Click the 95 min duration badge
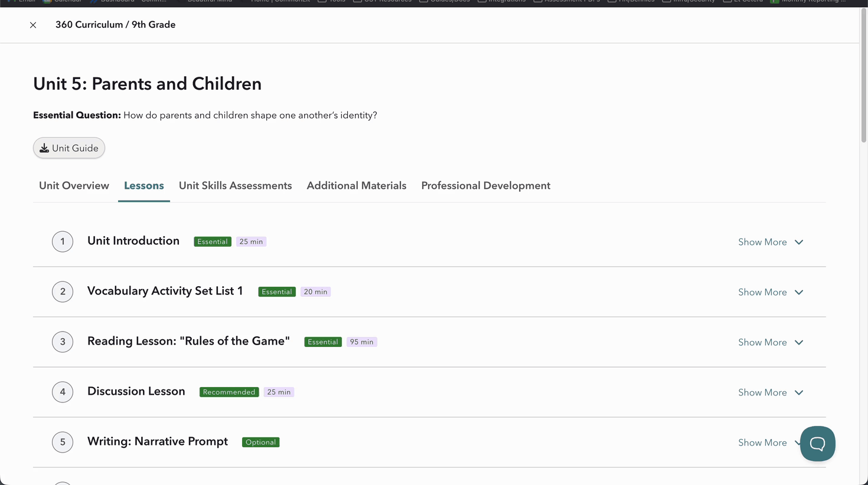The image size is (868, 485). [x=362, y=342]
